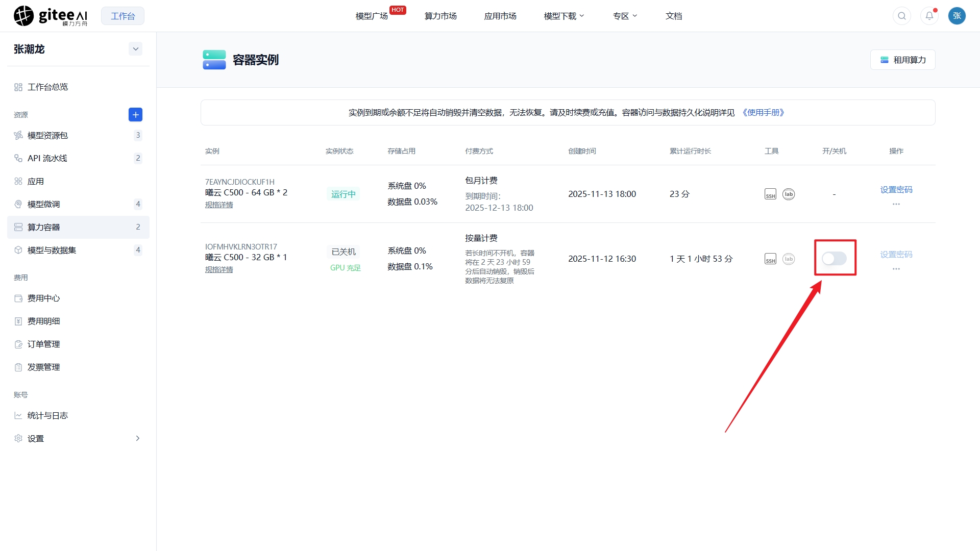The width and height of the screenshot is (980, 551).
Task: Open the Gitee AI logo home
Action: tap(51, 16)
